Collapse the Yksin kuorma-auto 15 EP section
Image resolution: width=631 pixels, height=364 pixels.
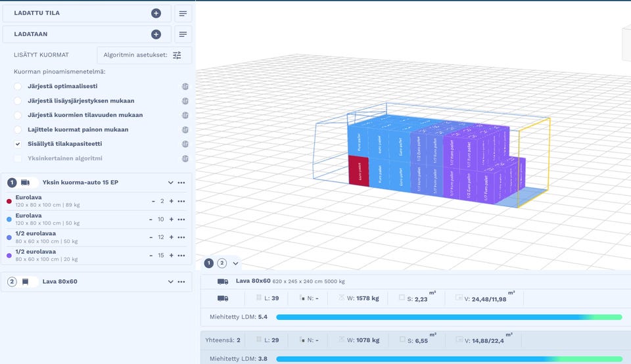pyautogui.click(x=171, y=183)
